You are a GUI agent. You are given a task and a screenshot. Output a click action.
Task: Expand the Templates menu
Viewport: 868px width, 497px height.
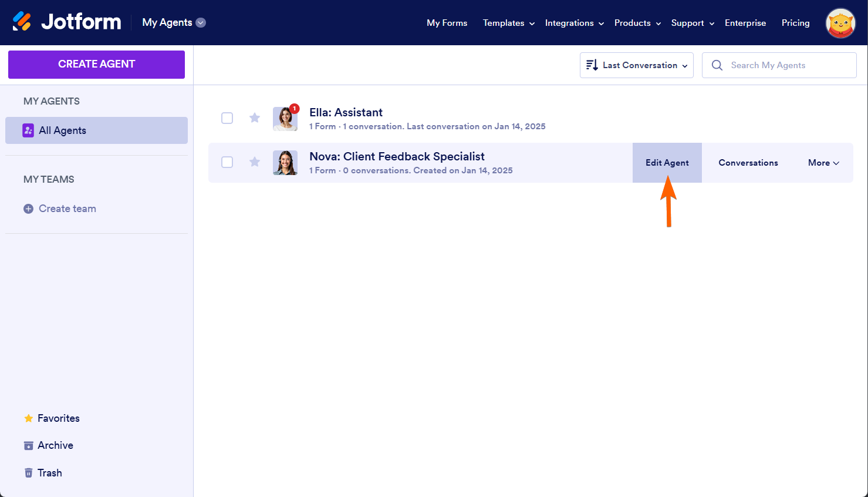point(509,23)
